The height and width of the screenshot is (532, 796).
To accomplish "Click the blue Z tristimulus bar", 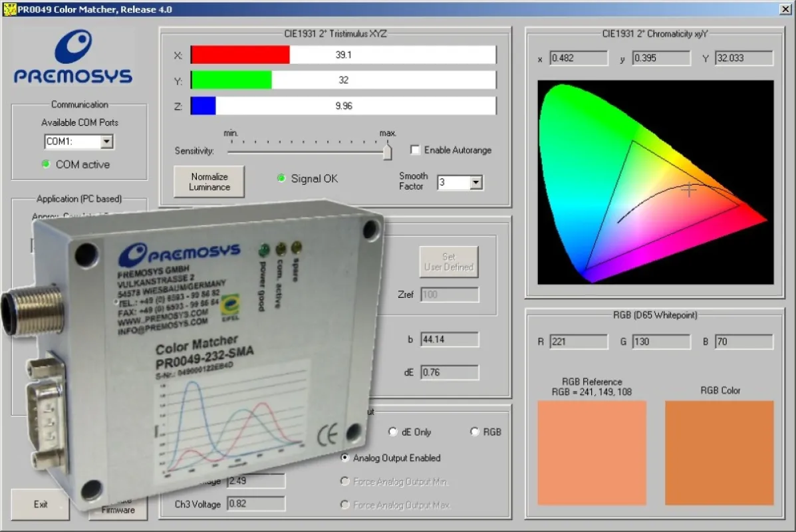I will tap(203, 106).
